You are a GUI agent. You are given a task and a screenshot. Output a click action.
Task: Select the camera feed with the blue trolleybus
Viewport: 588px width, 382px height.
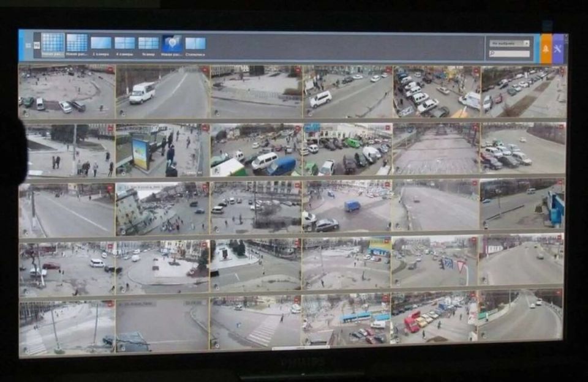346,323
